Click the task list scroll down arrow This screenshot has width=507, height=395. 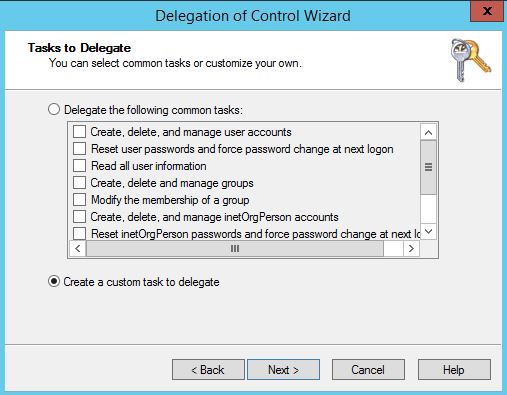428,231
